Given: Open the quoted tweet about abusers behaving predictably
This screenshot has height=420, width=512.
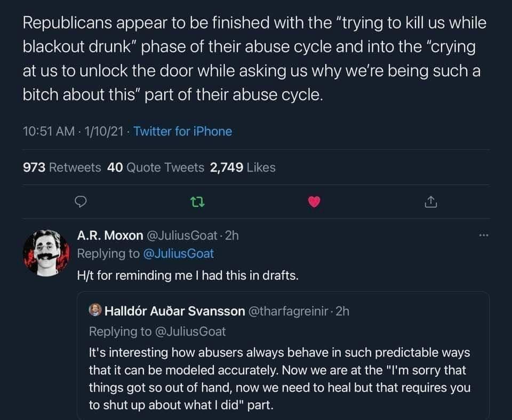Looking at the screenshot, I should point(283,356).
